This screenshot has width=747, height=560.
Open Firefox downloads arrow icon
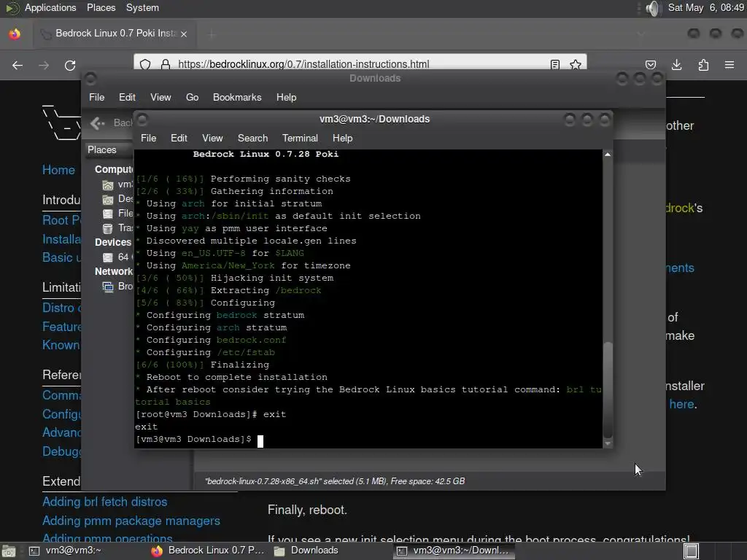tap(676, 65)
